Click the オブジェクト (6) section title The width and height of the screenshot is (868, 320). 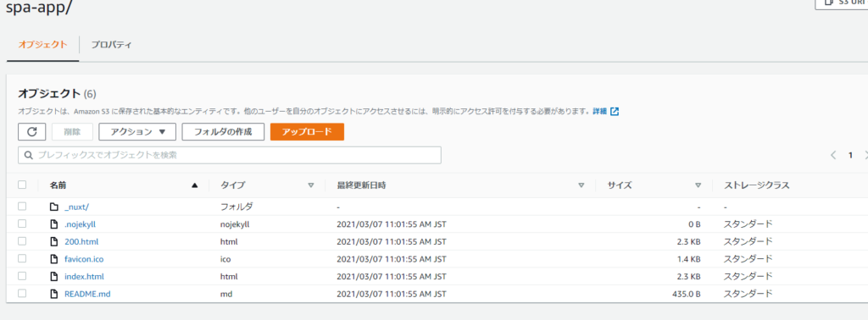(x=57, y=93)
